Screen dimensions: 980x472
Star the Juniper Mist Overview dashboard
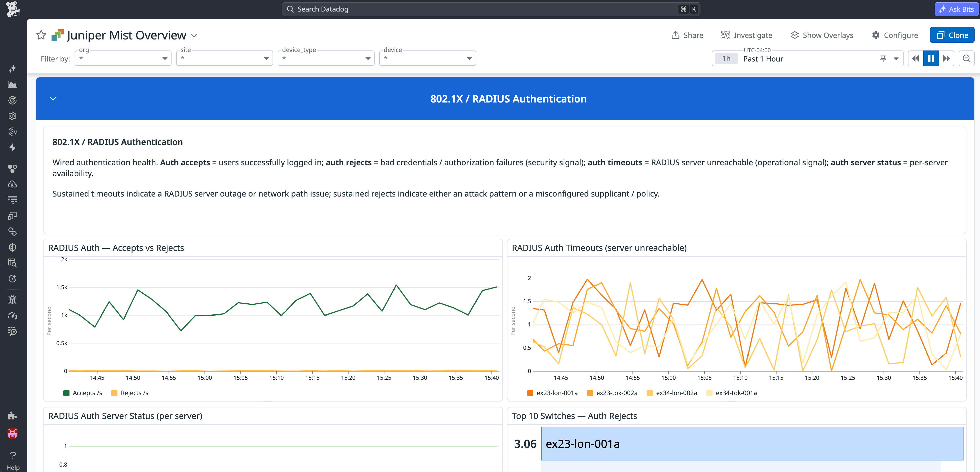pyautogui.click(x=41, y=35)
